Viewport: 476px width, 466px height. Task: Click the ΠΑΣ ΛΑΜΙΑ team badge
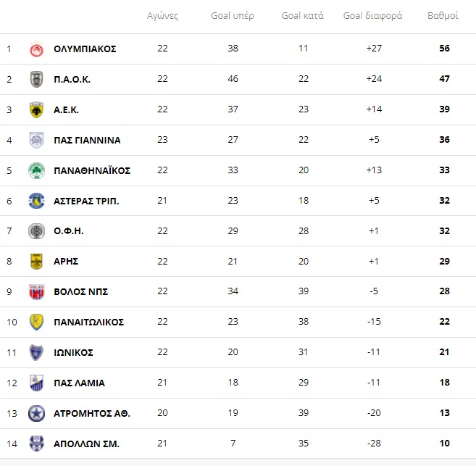tap(36, 383)
